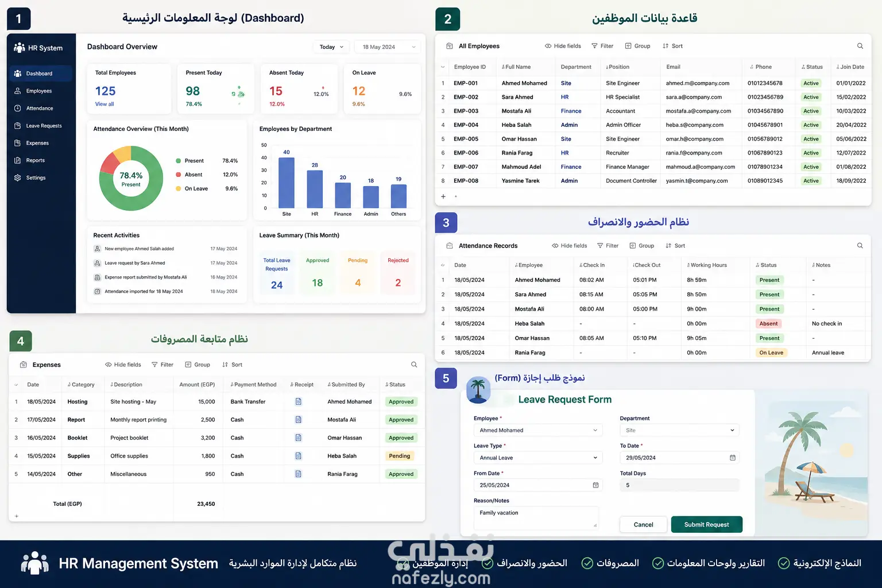Click the yellow On Leave legend dot
This screenshot has width=882, height=588.
[179, 188]
